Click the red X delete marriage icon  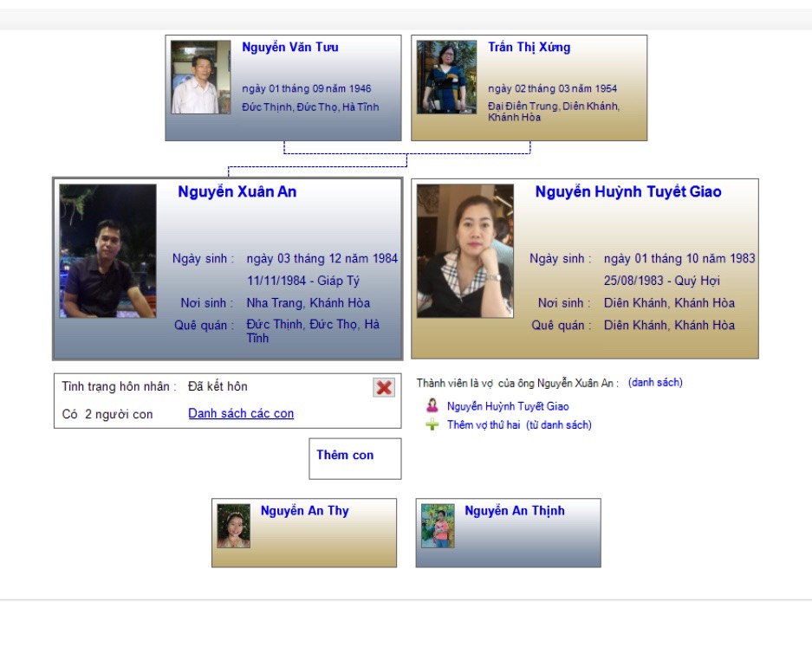click(384, 387)
